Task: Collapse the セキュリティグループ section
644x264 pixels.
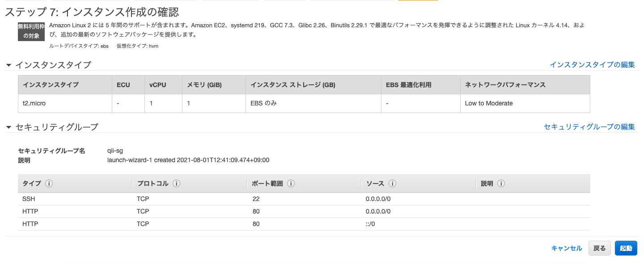Action: point(8,126)
